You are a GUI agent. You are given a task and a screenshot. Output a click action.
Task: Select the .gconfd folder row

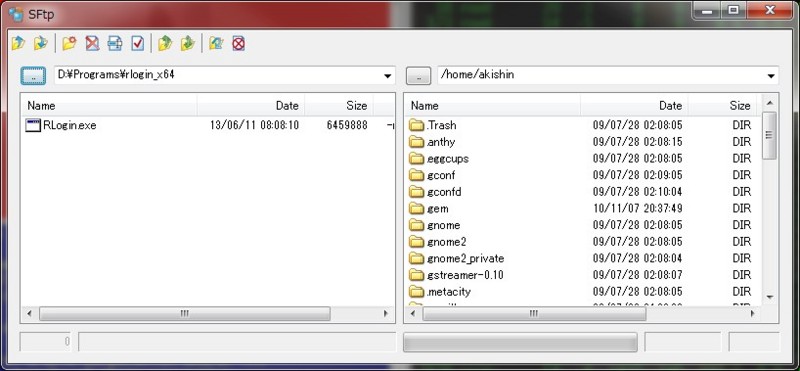click(583, 192)
